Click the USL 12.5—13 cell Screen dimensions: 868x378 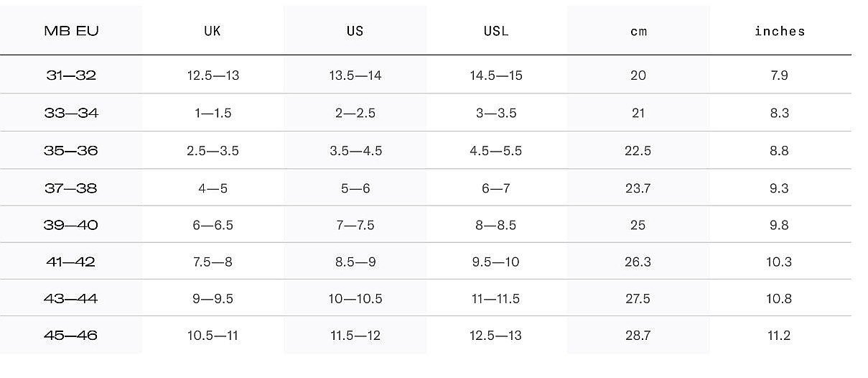click(x=496, y=336)
